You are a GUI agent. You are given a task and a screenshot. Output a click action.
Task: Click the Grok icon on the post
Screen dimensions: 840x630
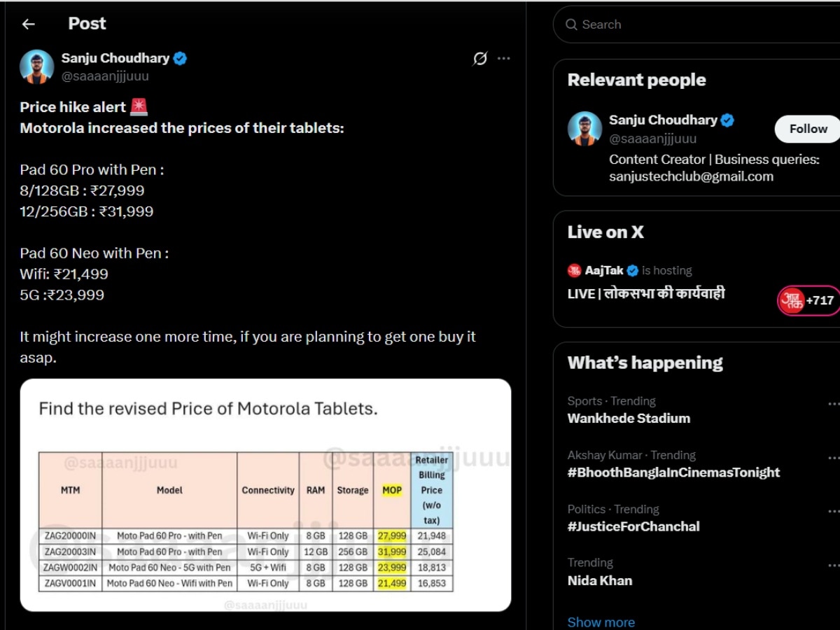click(x=479, y=59)
